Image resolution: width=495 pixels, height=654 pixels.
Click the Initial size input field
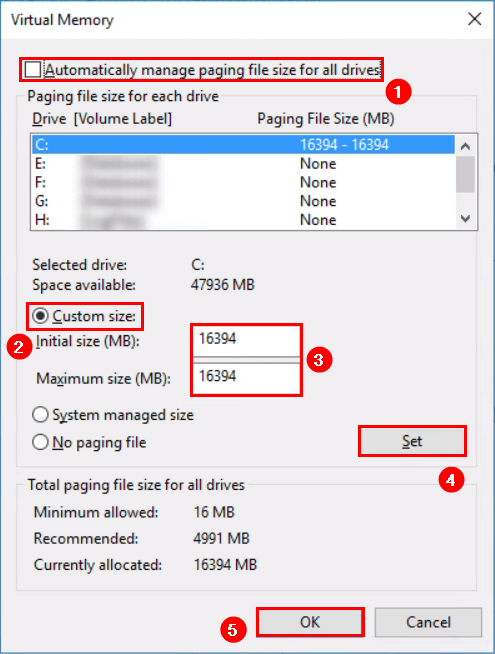tap(246, 341)
